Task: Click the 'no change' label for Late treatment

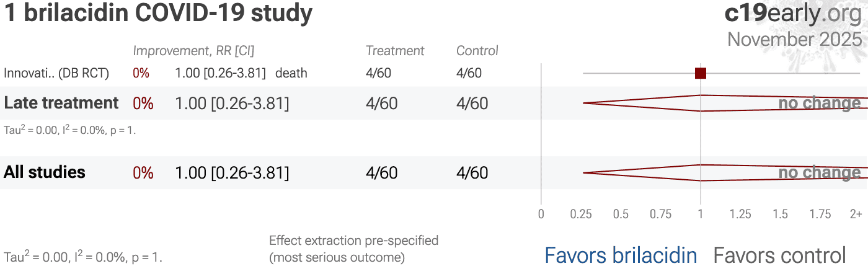Action: click(819, 104)
